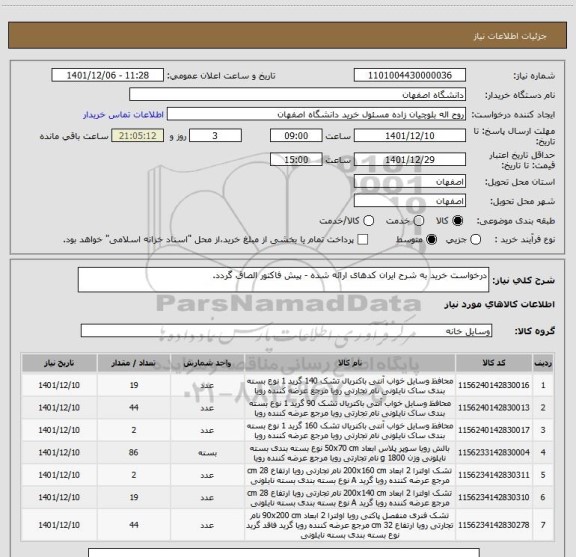Viewport: 576px width, 557px height.
Task: Select item code 1156240142830017
Action: (494, 430)
